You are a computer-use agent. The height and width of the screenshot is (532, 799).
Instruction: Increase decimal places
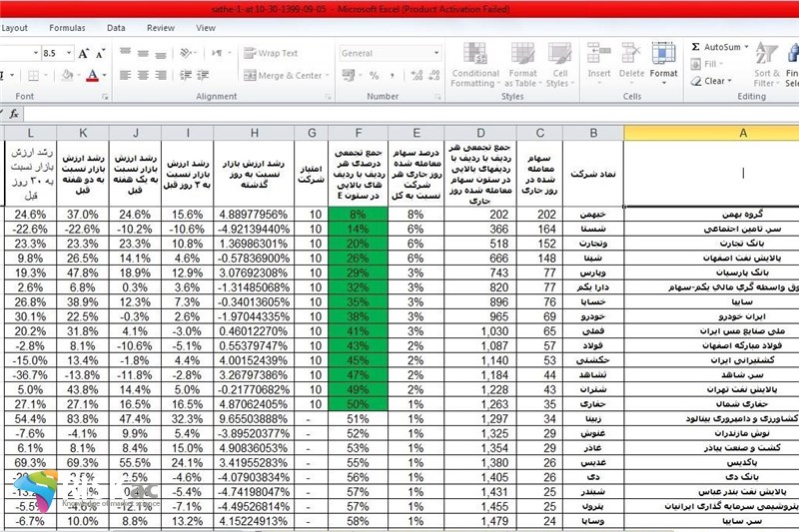click(x=416, y=75)
